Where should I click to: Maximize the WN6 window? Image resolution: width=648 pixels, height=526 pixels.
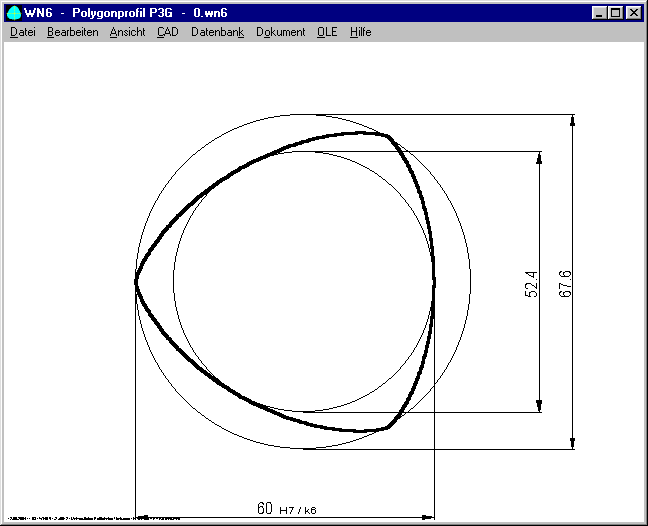coord(615,13)
